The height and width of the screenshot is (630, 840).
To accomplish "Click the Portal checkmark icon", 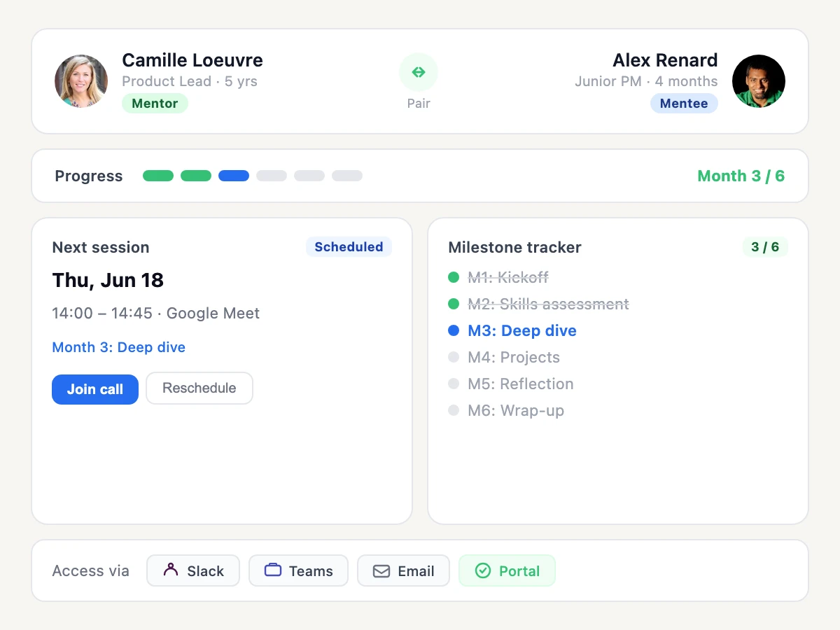I will pos(483,571).
